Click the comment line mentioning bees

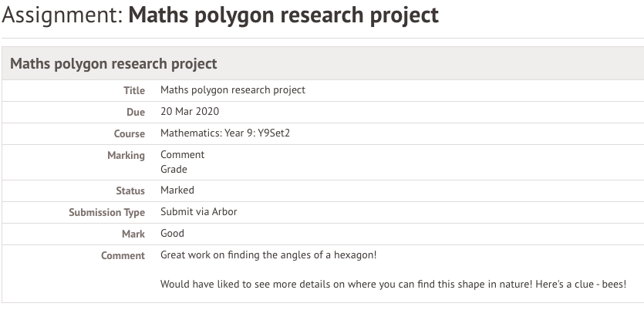point(393,284)
